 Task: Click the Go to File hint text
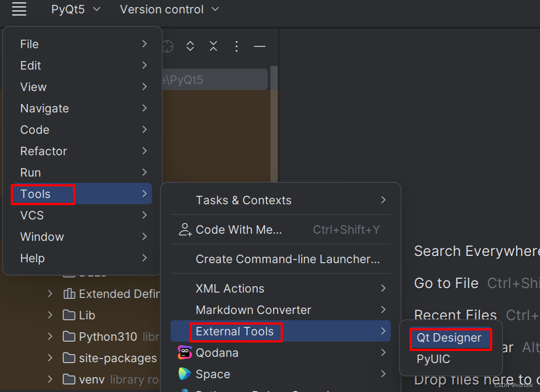click(x=446, y=283)
